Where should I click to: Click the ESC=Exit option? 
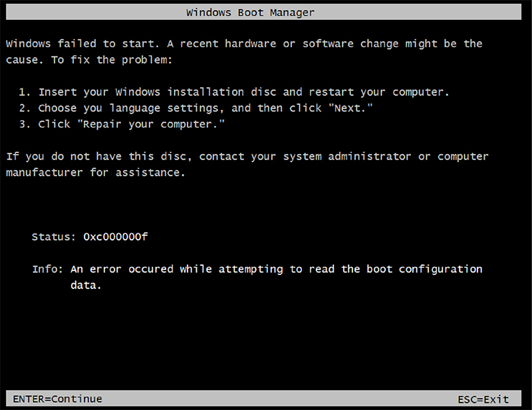click(483, 399)
